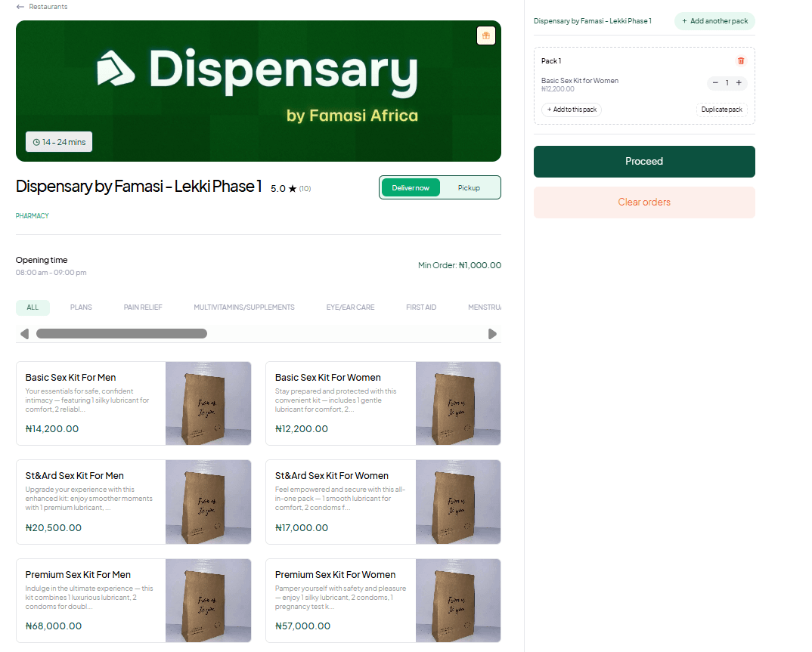Viewport: 812px width, 652px height.
Task: Click the PHARMACY category label
Action: [32, 216]
